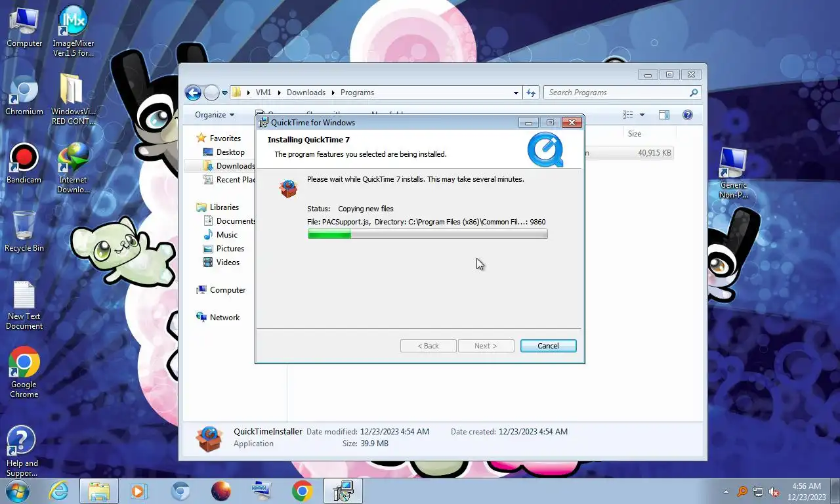Click the Explorer back navigation arrow
This screenshot has height=504, width=840.
pos(193,93)
